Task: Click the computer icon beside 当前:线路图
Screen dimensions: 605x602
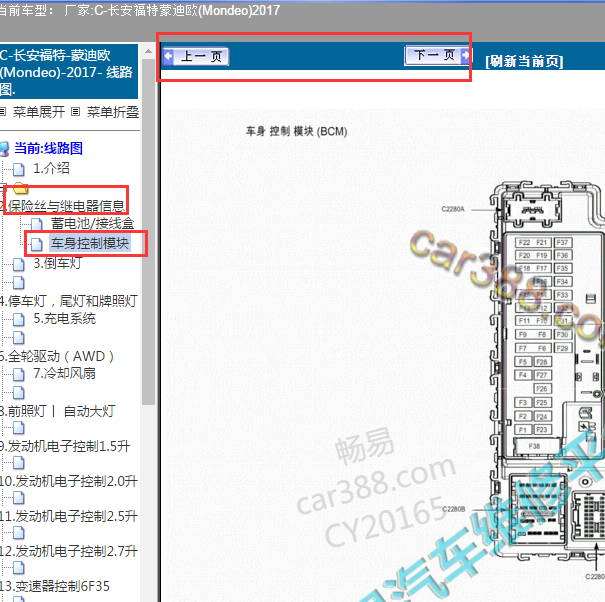Action: (x=4, y=149)
